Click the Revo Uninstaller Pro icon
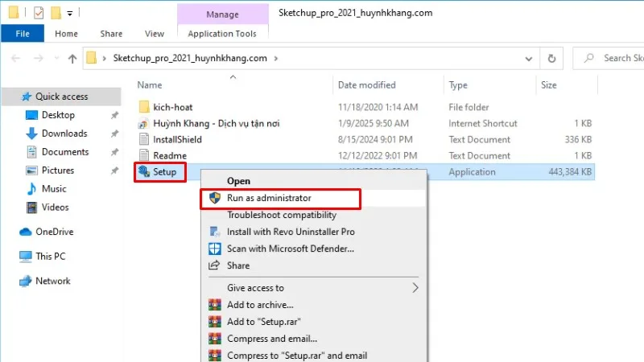This screenshot has height=362, width=644. click(215, 232)
